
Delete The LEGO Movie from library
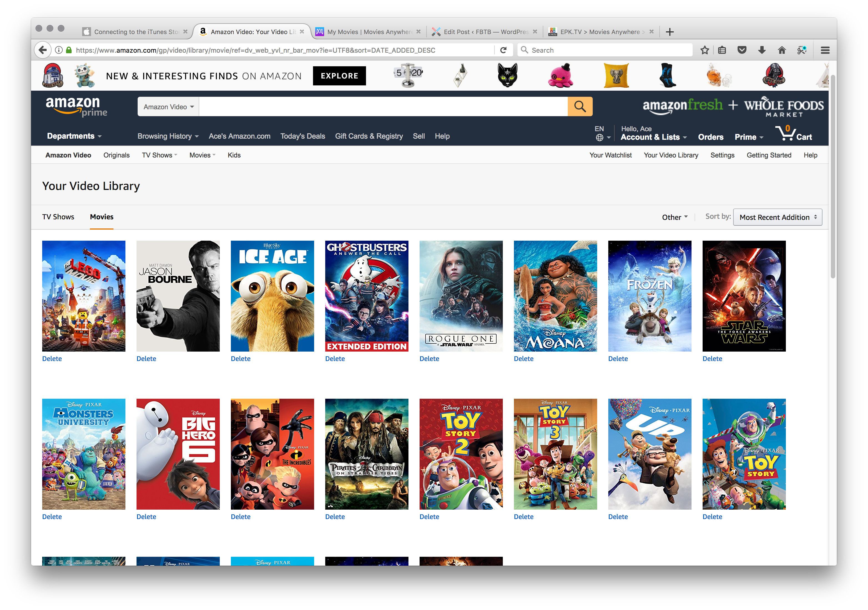click(x=52, y=359)
